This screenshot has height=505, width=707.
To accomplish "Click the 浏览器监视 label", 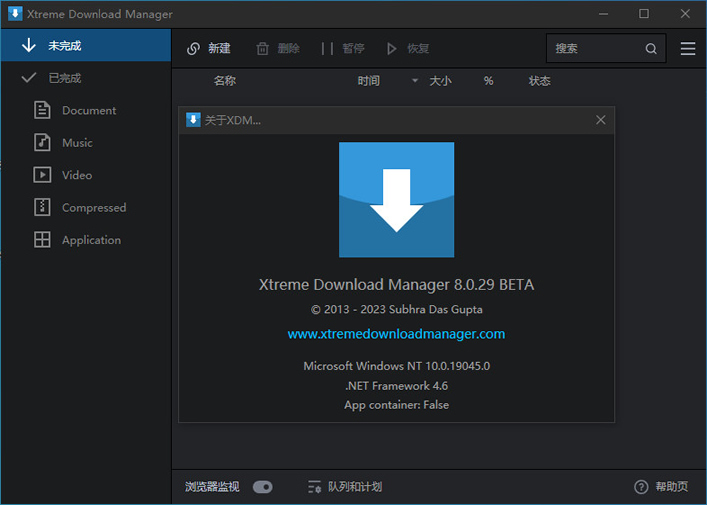I will 212,487.
